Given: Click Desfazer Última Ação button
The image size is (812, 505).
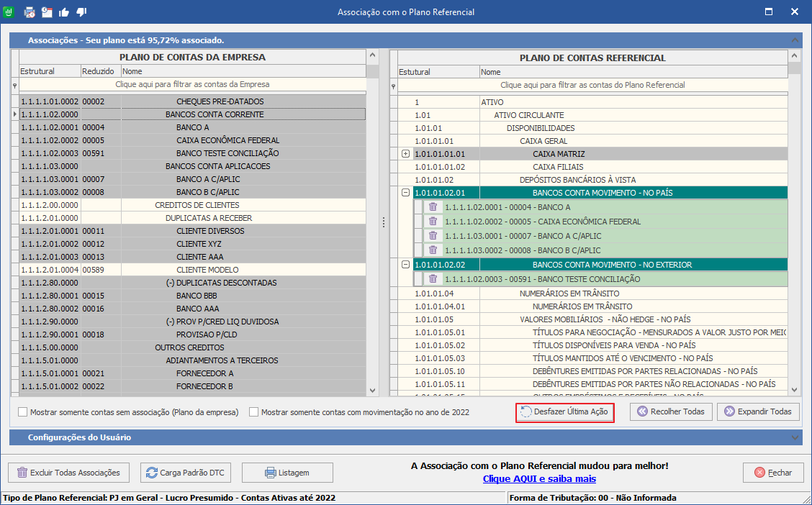Looking at the screenshot, I should 565,412.
